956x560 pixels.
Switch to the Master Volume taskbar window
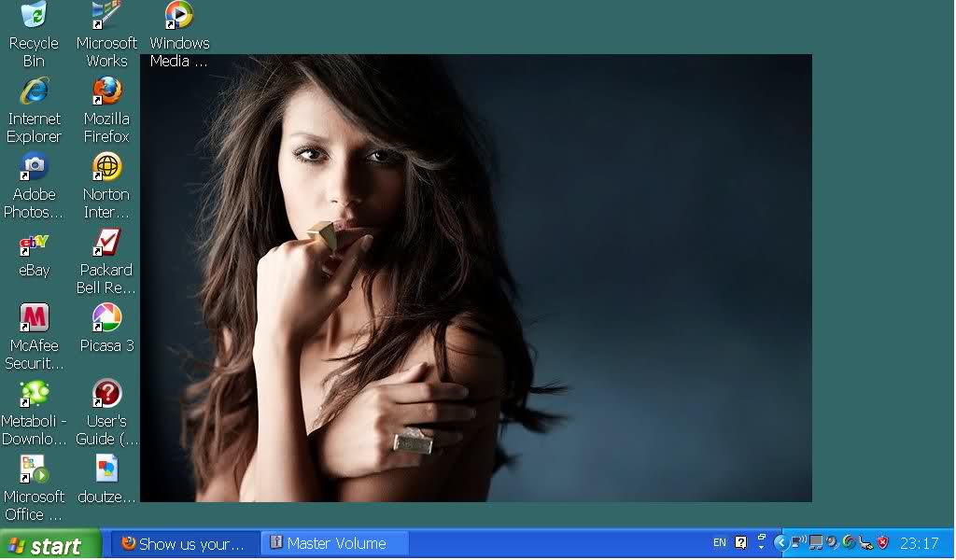[x=336, y=543]
